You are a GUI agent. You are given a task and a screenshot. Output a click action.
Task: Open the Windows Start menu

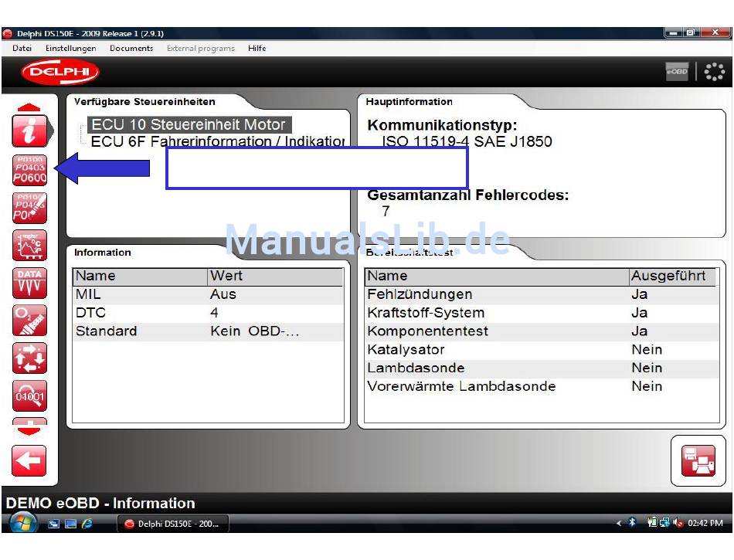[x=22, y=523]
